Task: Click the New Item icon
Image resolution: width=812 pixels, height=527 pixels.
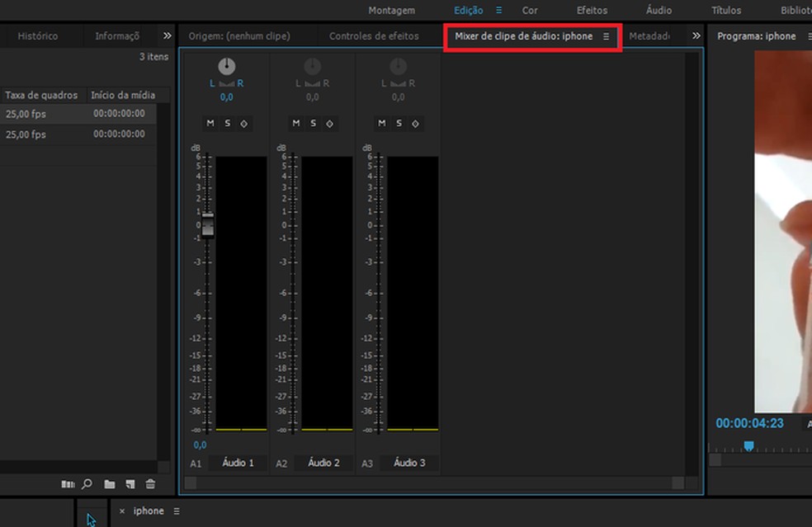Action: tap(130, 484)
